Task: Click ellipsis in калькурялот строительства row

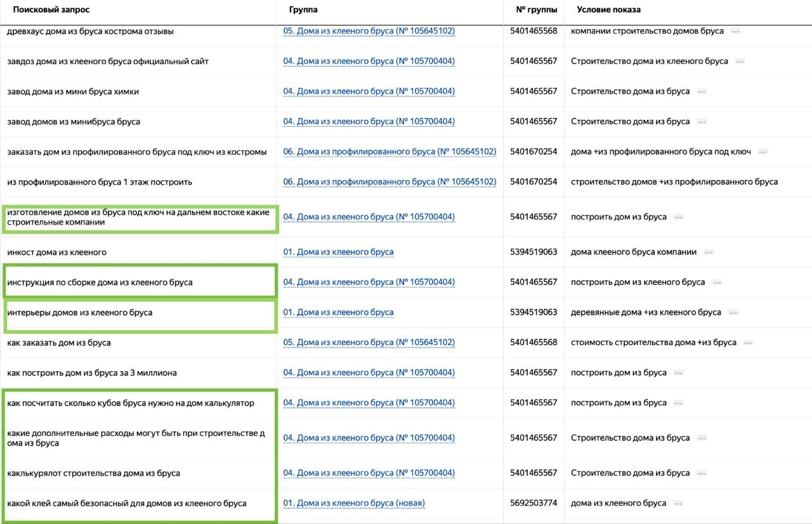Action: tap(702, 473)
